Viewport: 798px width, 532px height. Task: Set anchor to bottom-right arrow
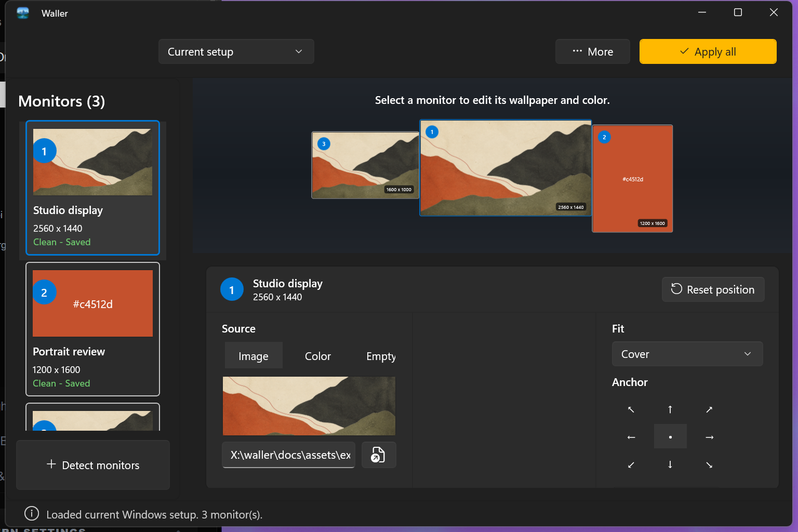709,464
